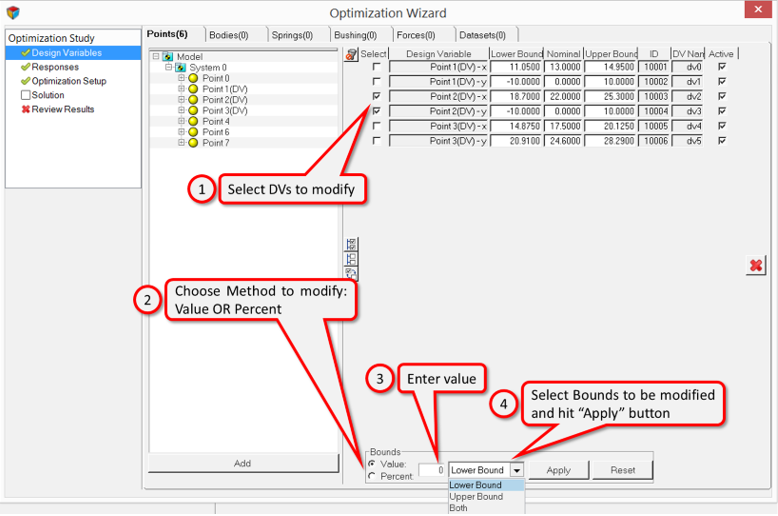The image size is (778, 516).
Task: Open the Responses step
Action: [x=55, y=67]
